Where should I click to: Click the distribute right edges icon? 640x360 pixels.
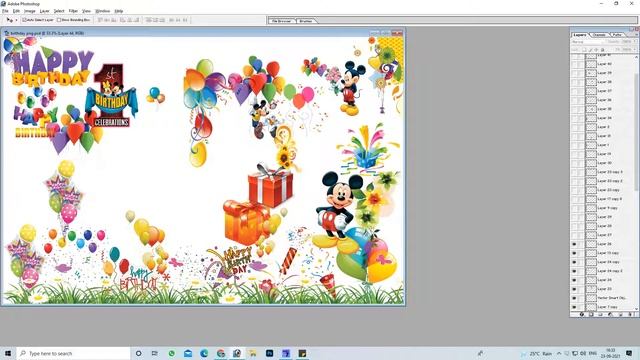click(x=185, y=20)
